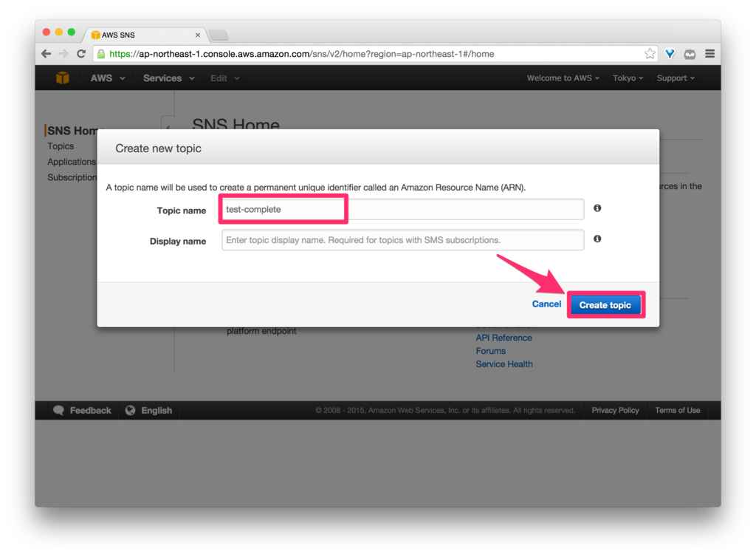Open the blue Y extension icon
The width and height of the screenshot is (756, 557).
point(670,53)
